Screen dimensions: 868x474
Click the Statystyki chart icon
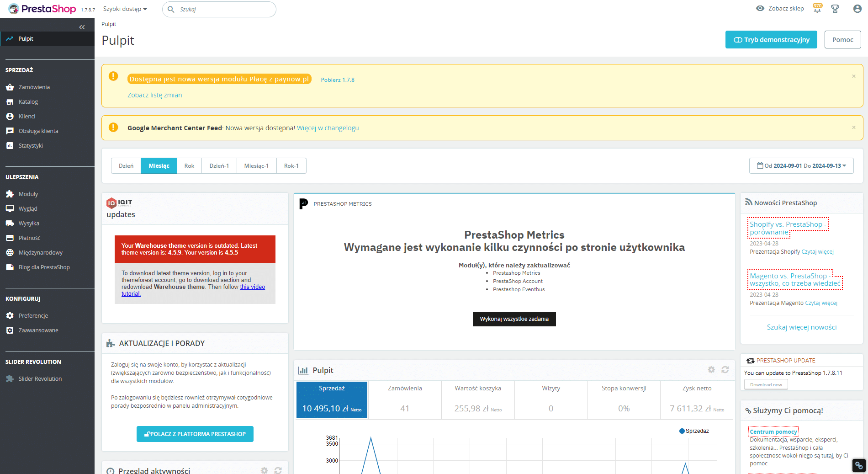tap(10, 146)
